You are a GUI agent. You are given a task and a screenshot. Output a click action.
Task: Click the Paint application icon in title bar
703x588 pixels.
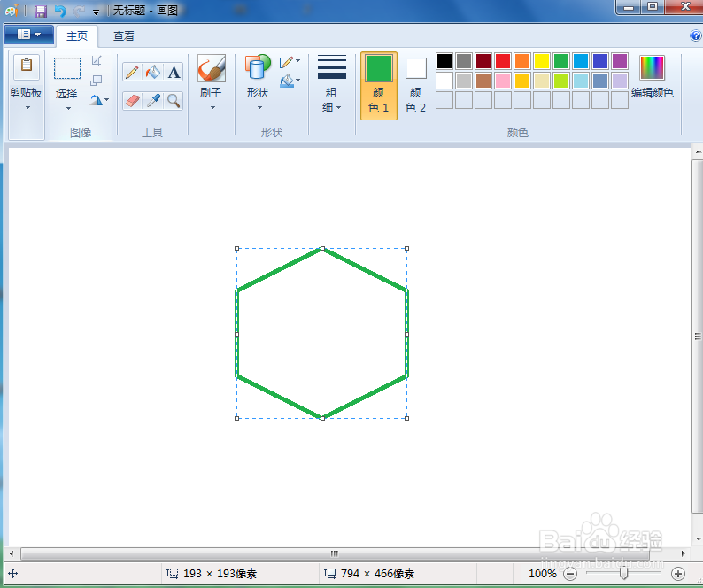(x=12, y=11)
